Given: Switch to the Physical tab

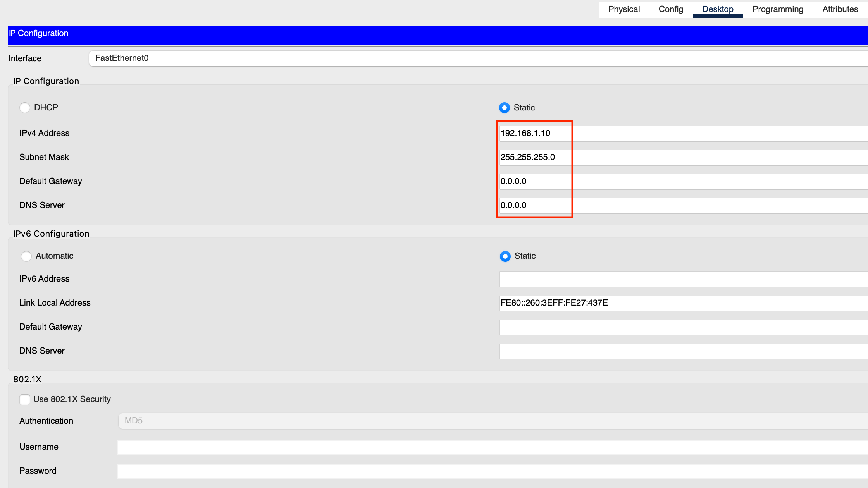Looking at the screenshot, I should pos(624,9).
